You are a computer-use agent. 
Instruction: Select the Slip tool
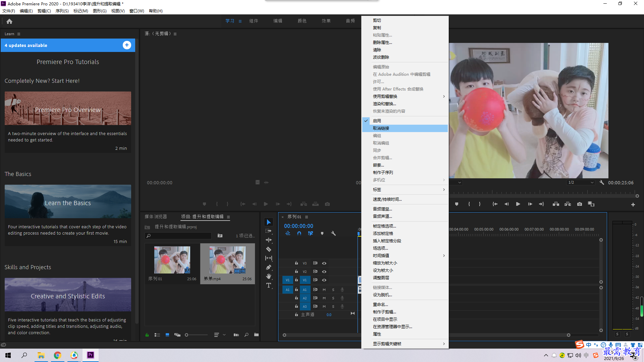(269, 258)
